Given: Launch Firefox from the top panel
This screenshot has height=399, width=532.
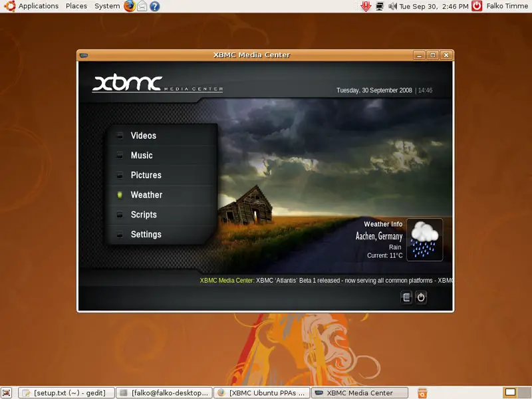Looking at the screenshot, I should (130, 6).
